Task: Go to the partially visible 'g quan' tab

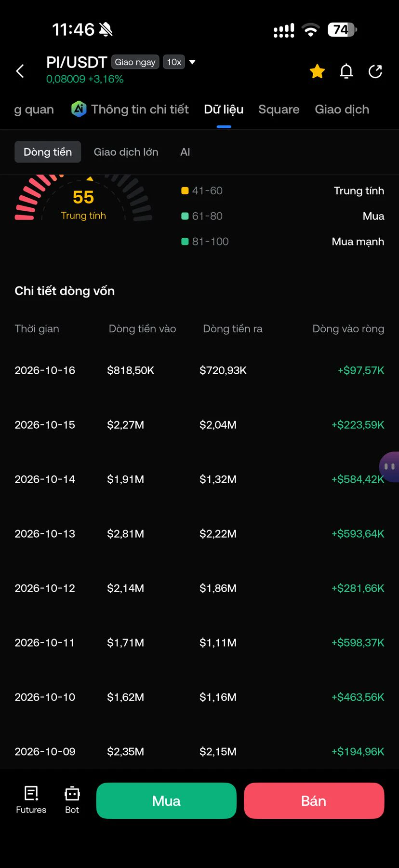Action: coord(34,109)
